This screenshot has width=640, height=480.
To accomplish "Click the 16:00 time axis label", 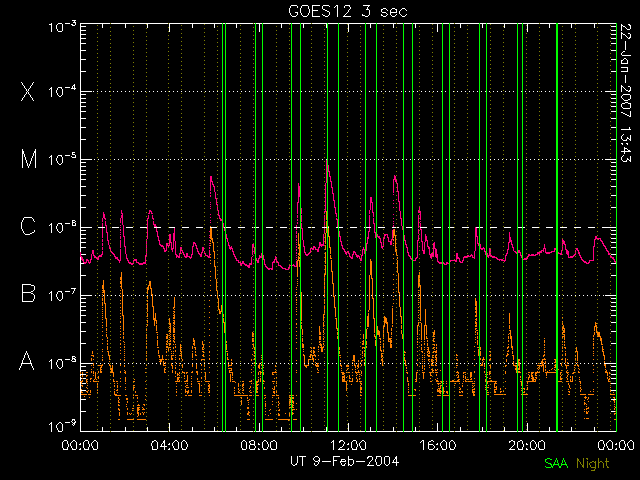I will (x=438, y=445).
